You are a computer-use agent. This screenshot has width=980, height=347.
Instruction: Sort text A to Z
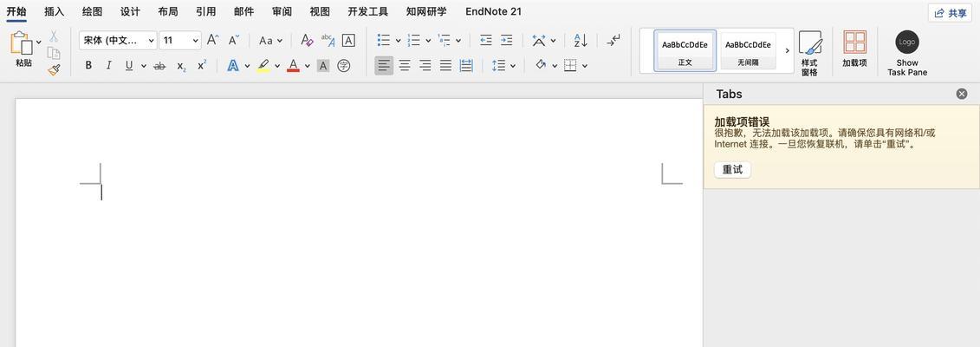point(581,40)
